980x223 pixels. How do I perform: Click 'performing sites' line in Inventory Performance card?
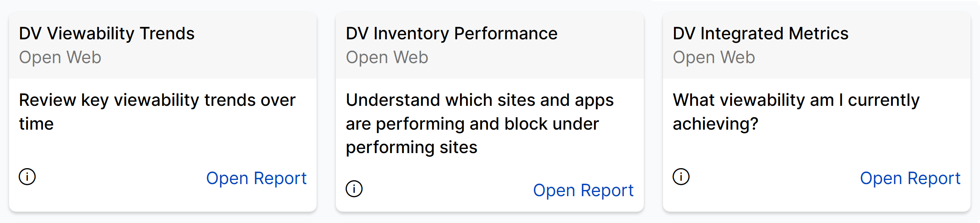coord(411,147)
